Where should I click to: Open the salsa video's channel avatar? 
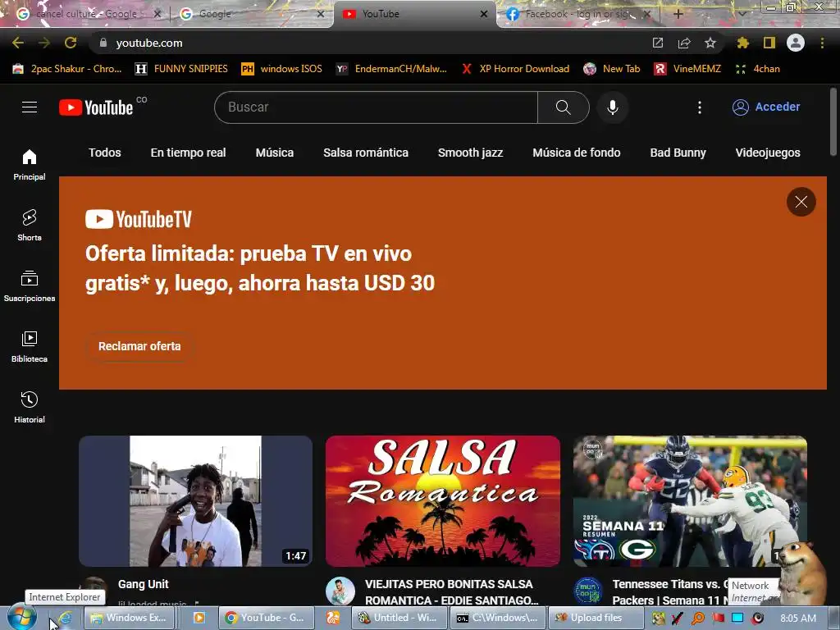click(340, 591)
